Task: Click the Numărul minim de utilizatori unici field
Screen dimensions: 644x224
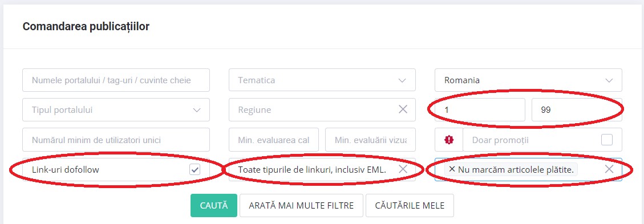Action: click(x=116, y=140)
